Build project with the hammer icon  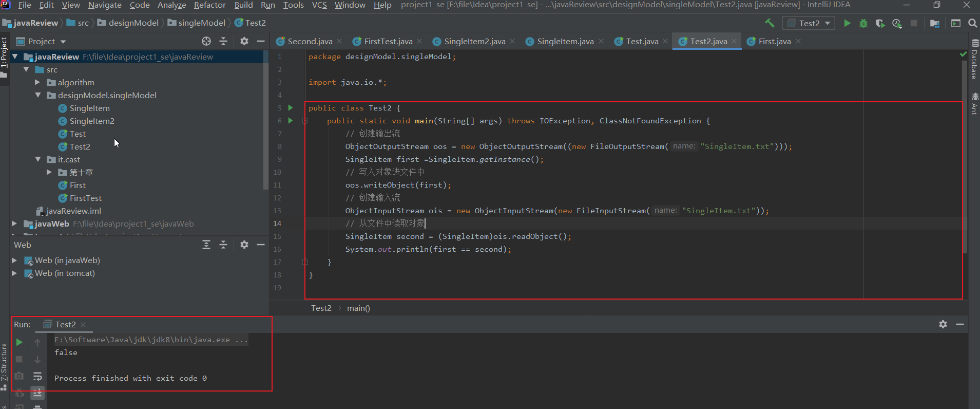(770, 23)
